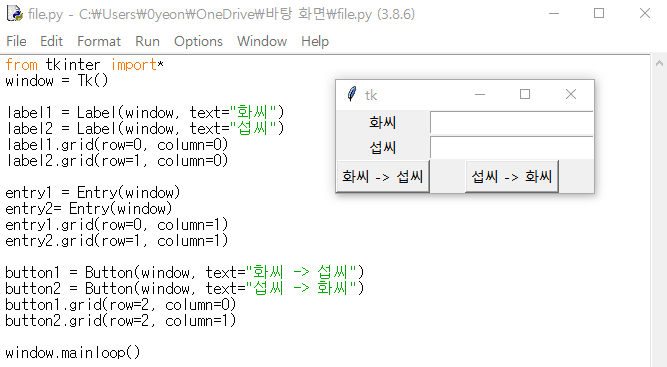Open the Edit menu
The width and height of the screenshot is (667, 367).
pos(51,41)
